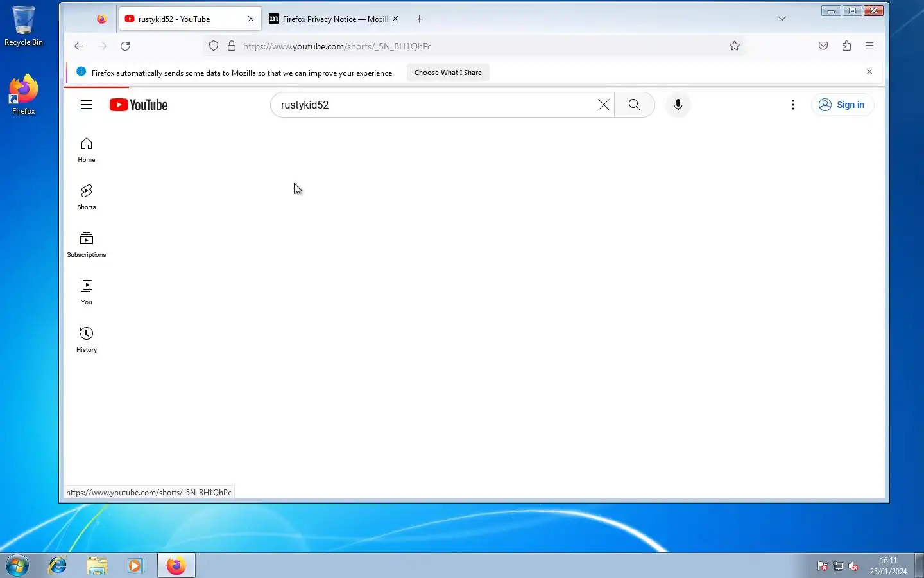This screenshot has width=924, height=578.
Task: Open the Firefox application menu
Action: click(x=869, y=46)
